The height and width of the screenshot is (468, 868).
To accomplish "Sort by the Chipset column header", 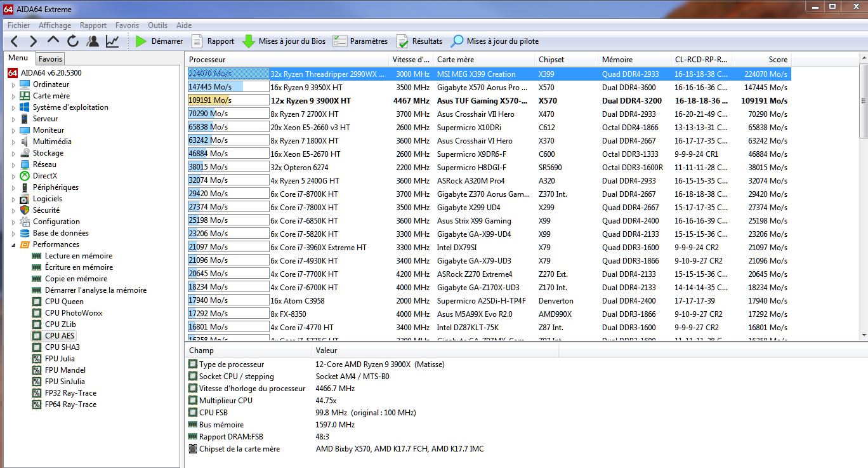I will 567,60.
